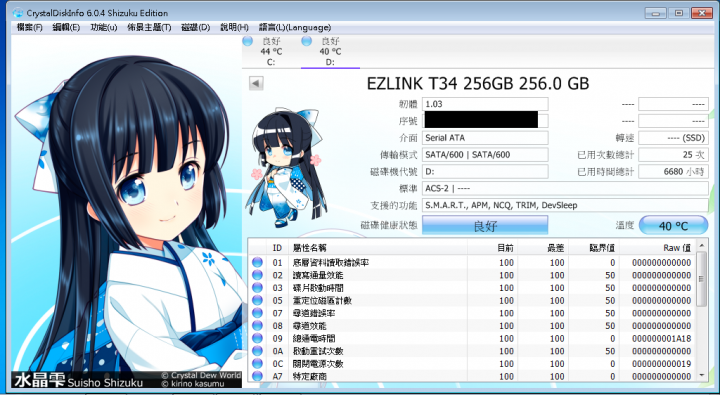This screenshot has height=395, width=720.
Task: Click the attribute list scrollbar thumb
Action: (x=702, y=278)
